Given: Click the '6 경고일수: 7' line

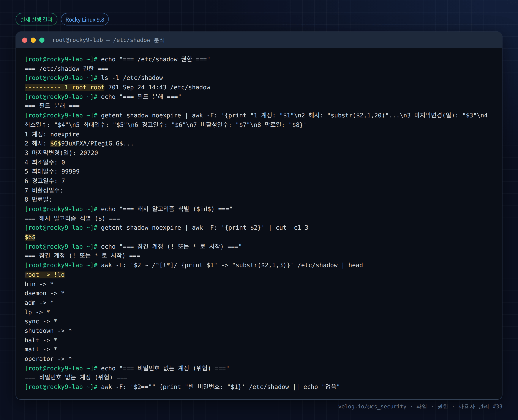Looking at the screenshot, I should [x=45, y=181].
